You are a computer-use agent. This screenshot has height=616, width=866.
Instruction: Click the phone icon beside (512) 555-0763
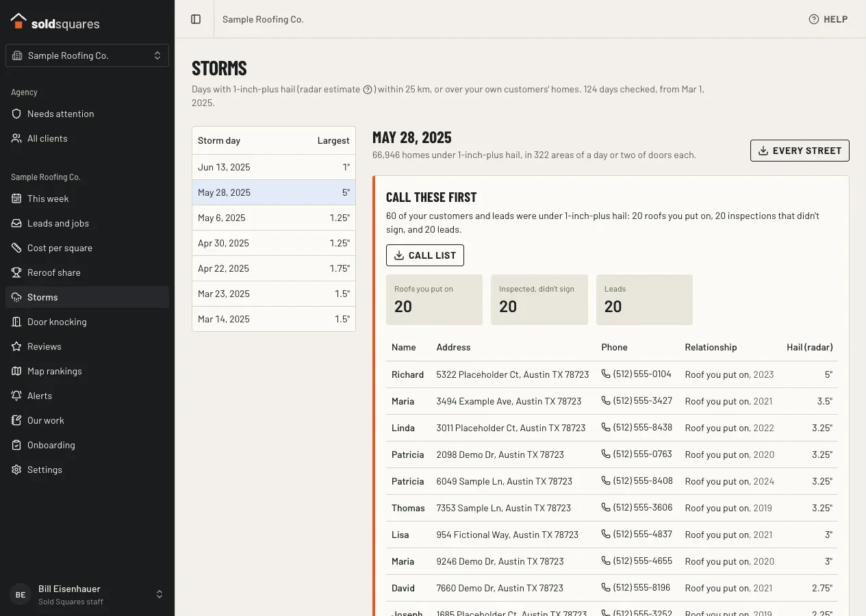click(606, 454)
